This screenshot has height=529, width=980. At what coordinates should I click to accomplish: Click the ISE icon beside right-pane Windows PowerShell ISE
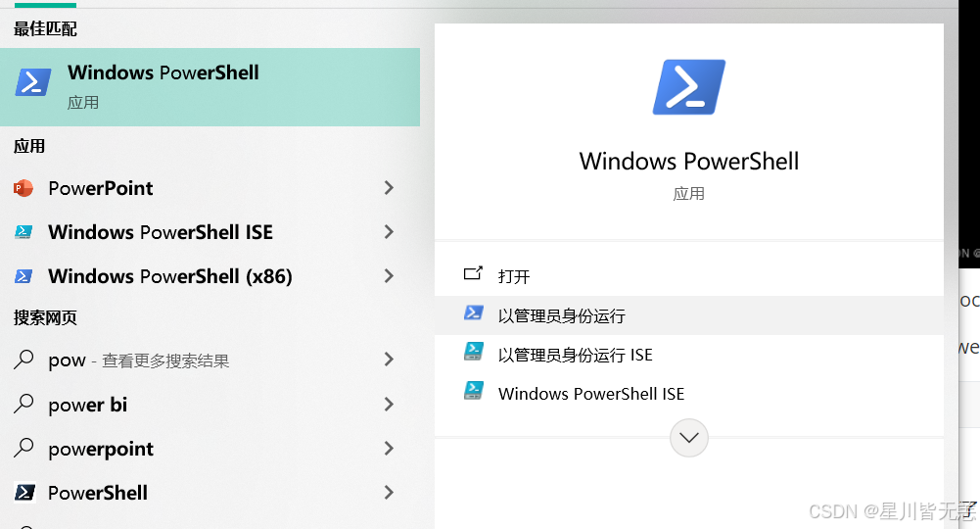[473, 390]
